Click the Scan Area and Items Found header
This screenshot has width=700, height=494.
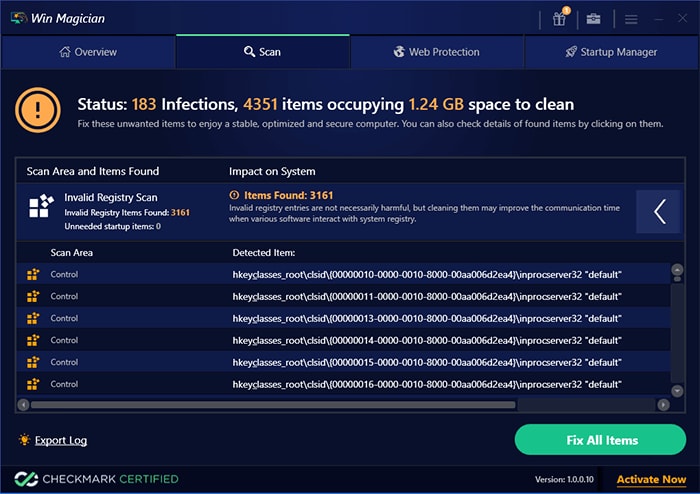coord(92,171)
